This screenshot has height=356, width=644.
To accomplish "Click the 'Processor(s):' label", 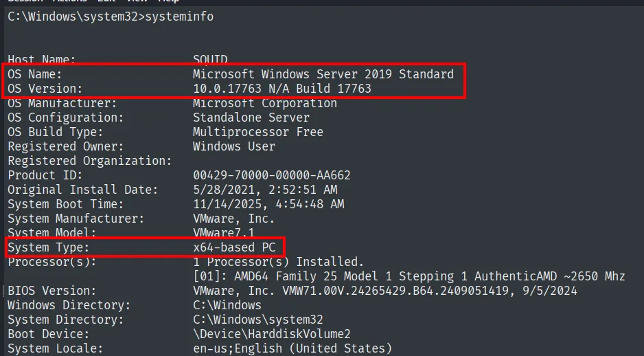I will [x=52, y=262].
